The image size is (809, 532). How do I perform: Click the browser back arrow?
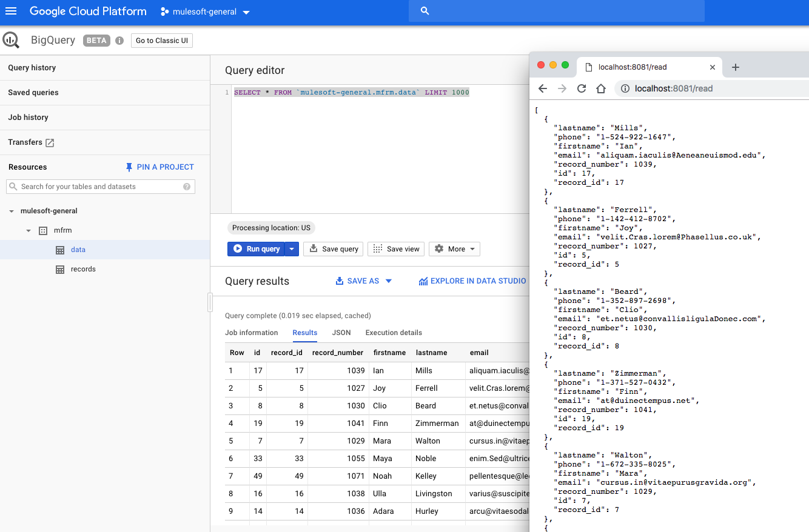[543, 88]
